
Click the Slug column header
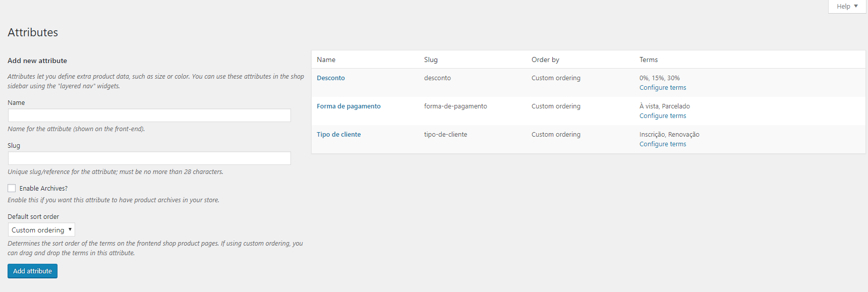coord(431,60)
